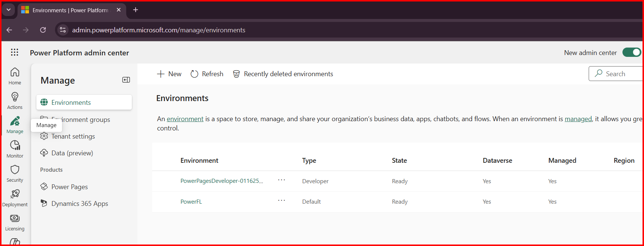Turn off the New admin center toggle
This screenshot has width=644, height=246.
(x=632, y=52)
